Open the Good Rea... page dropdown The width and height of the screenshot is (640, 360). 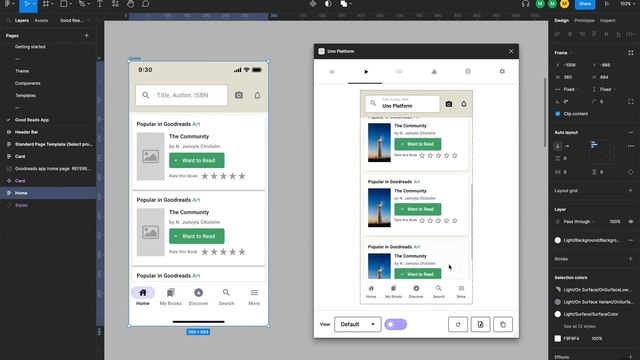click(74, 20)
